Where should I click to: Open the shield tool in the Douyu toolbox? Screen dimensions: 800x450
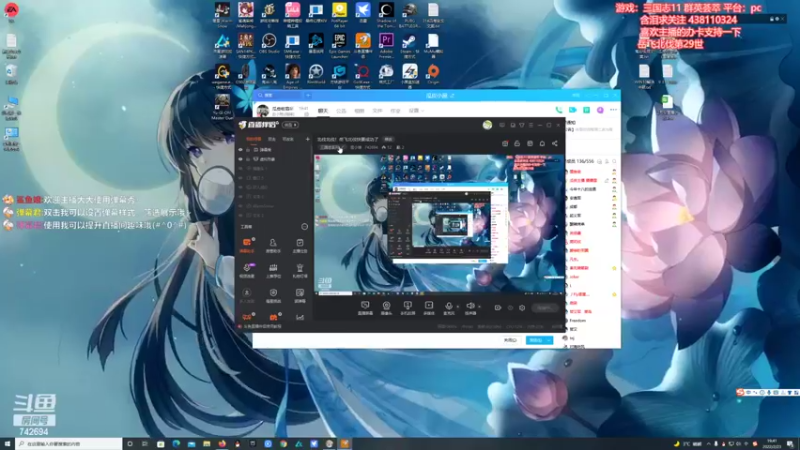click(x=273, y=294)
